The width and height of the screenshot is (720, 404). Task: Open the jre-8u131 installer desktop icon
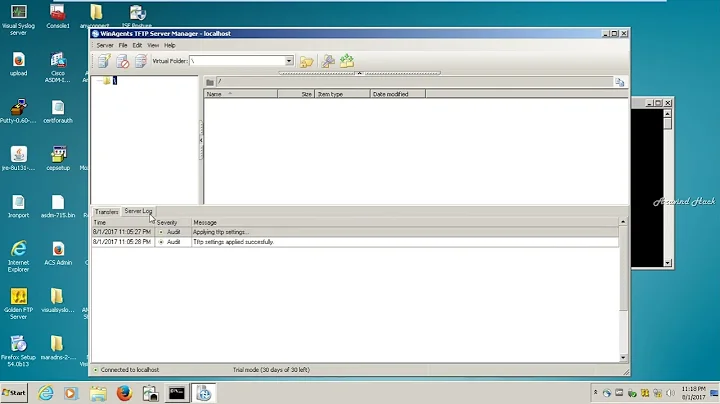tap(18, 159)
